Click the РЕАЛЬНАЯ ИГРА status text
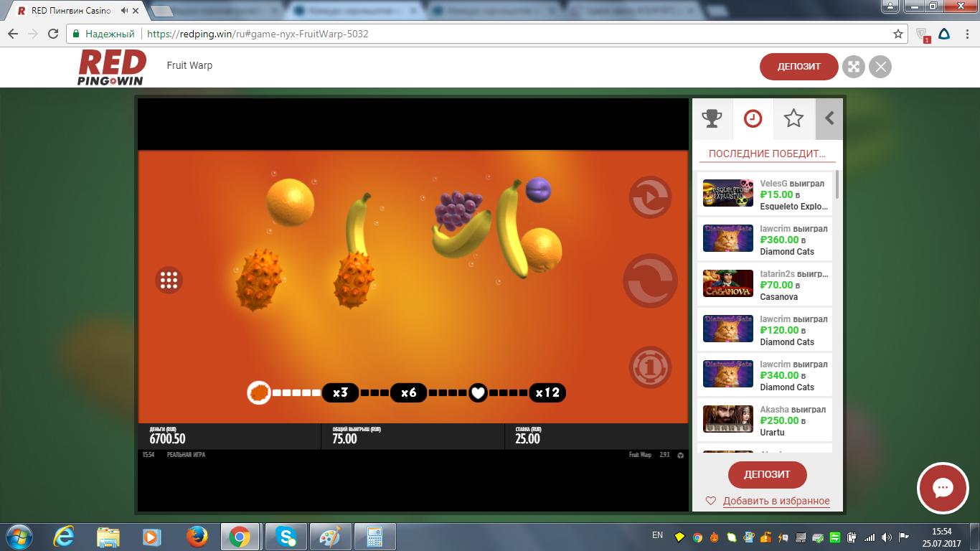Image resolution: width=980 pixels, height=551 pixels. coord(186,455)
